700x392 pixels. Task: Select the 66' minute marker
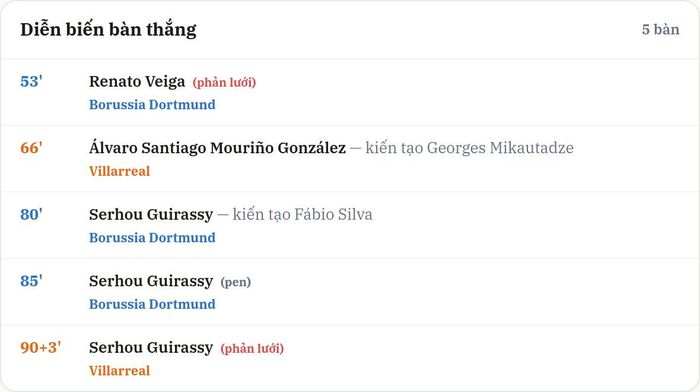point(31,148)
